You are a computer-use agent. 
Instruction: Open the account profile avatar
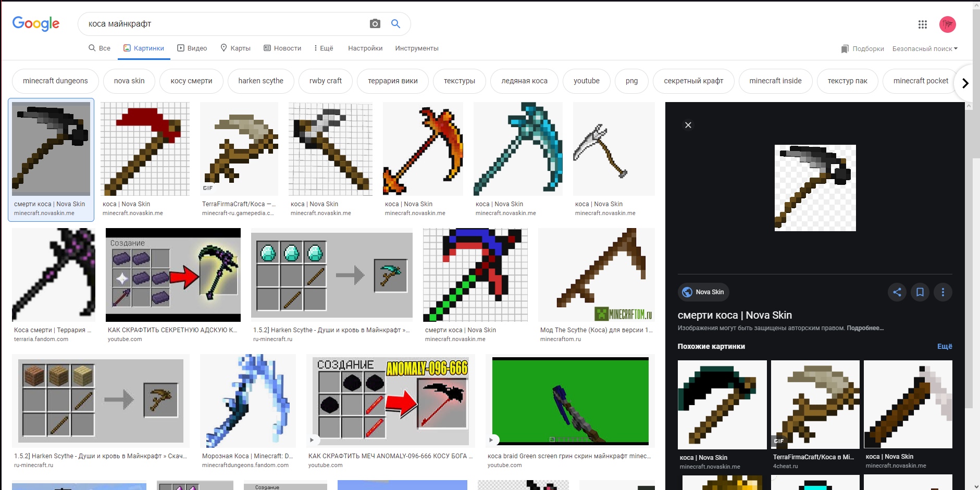click(x=948, y=24)
